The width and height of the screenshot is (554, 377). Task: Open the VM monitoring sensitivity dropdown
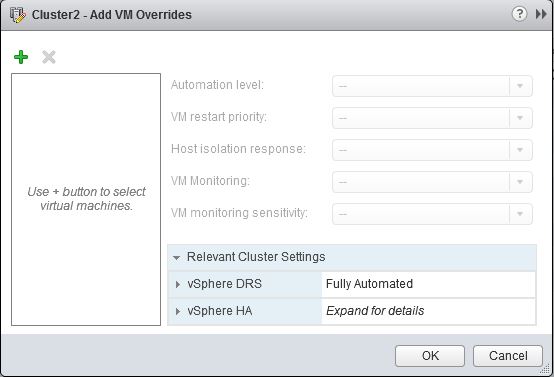(432, 214)
